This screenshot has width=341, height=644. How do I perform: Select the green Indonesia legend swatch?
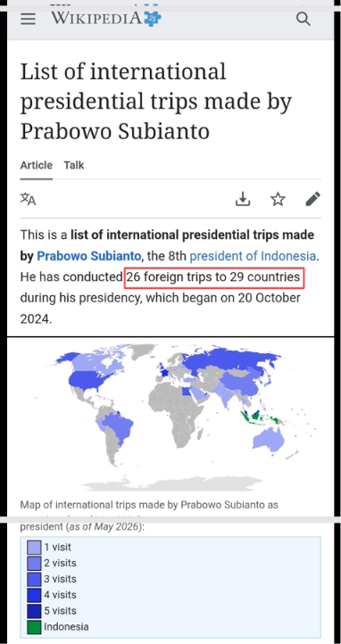[34, 627]
